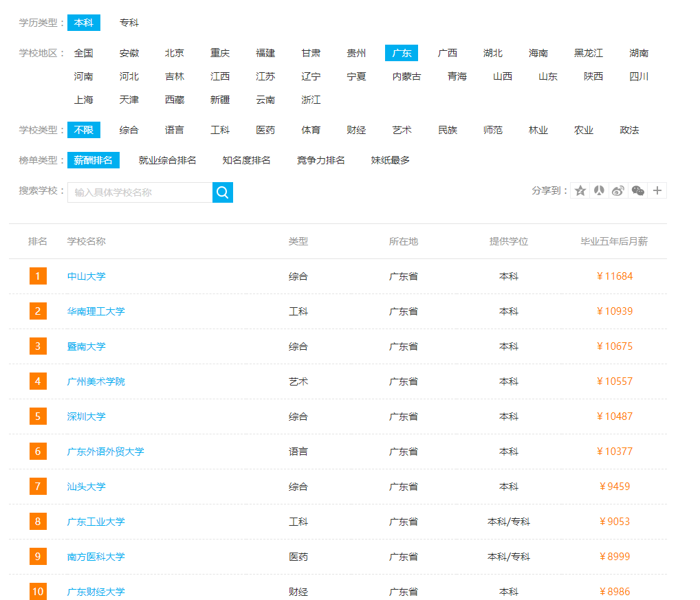Focus the school name search box
Image resolution: width=700 pixels, height=600 pixels.
click(140, 192)
